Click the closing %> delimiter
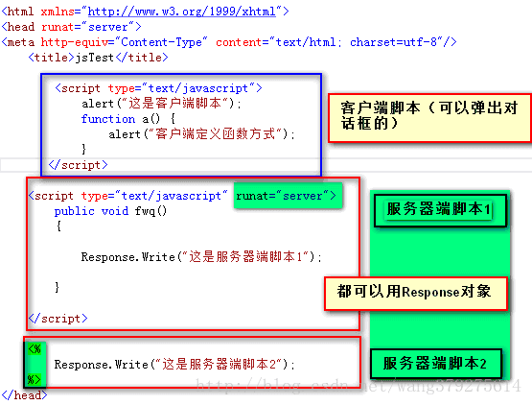Image resolution: width=532 pixels, height=405 pixels. click(34, 379)
